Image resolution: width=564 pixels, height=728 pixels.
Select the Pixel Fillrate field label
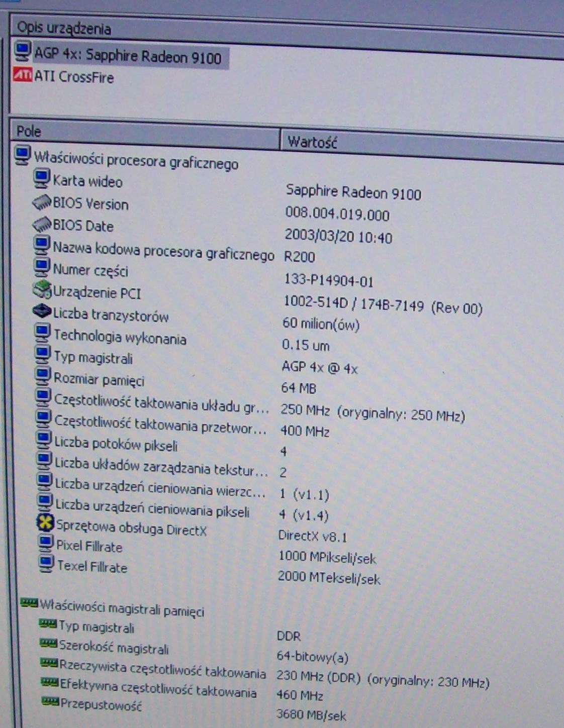[x=89, y=546]
